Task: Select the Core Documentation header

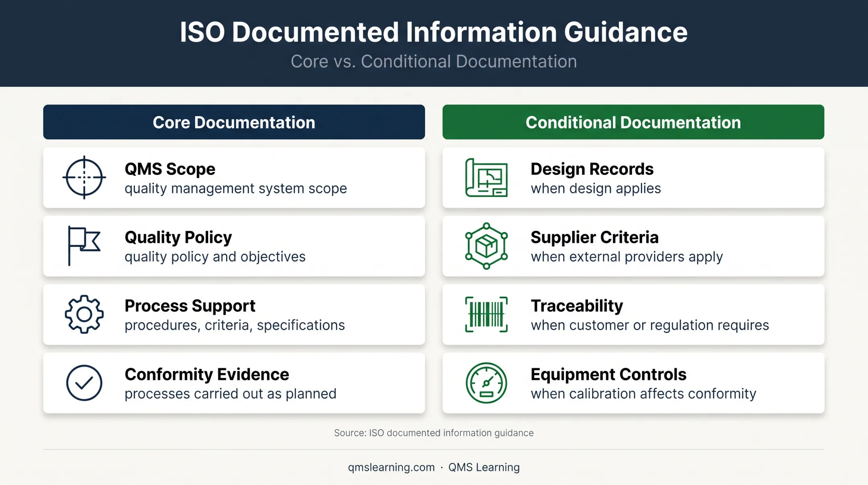Action: (x=234, y=122)
